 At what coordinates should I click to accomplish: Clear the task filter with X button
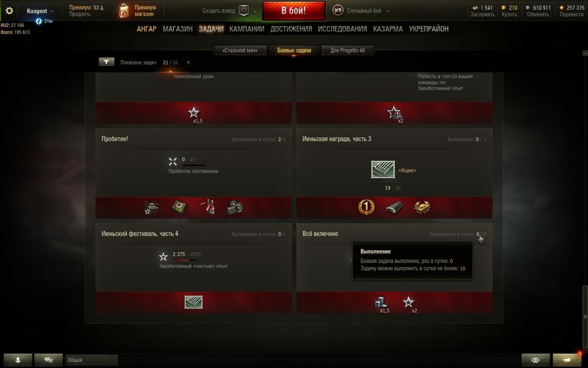[189, 62]
